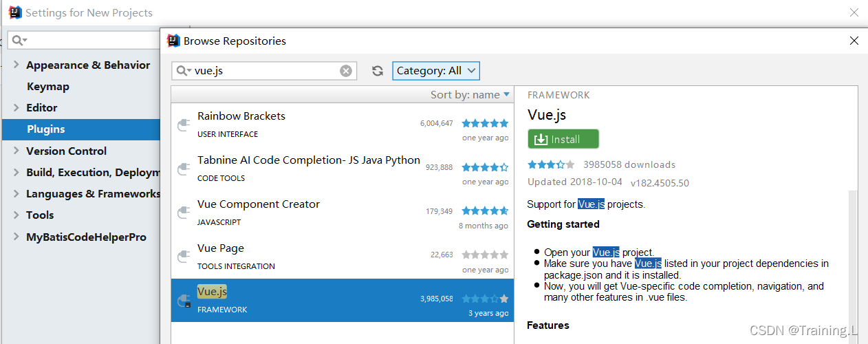
Task: Open the Version Control settings label
Action: coord(67,151)
